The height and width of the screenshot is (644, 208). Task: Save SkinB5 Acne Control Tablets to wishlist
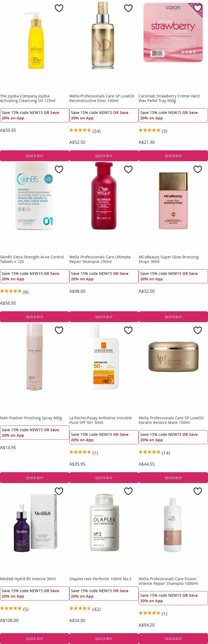[x=59, y=169]
